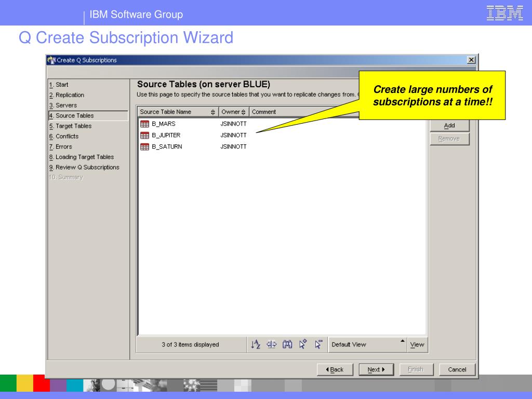Go to step 8. Loading Target Tables
This screenshot has height=399, width=532.
82,157
